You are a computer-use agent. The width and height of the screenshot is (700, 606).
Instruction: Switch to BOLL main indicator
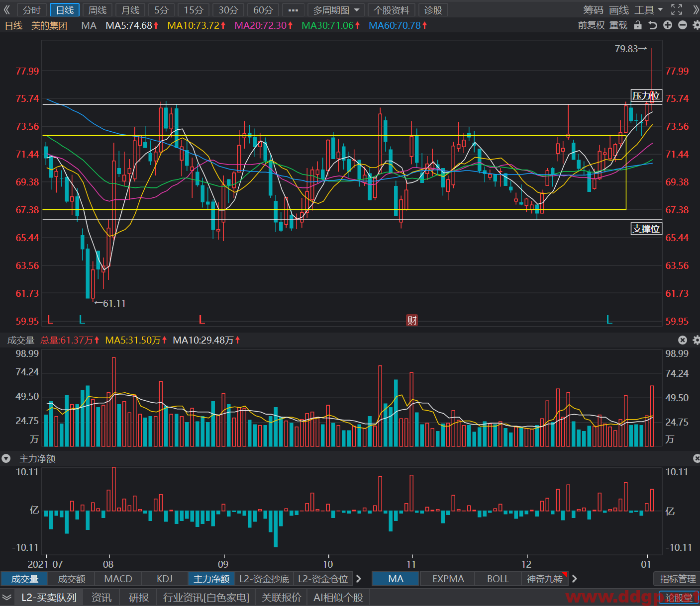point(498,579)
